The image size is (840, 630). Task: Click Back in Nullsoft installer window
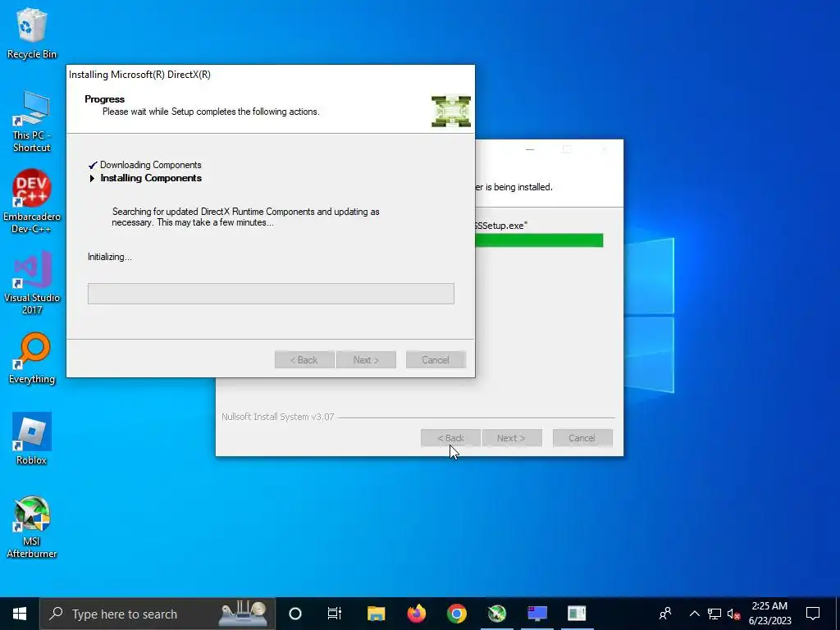tap(450, 438)
